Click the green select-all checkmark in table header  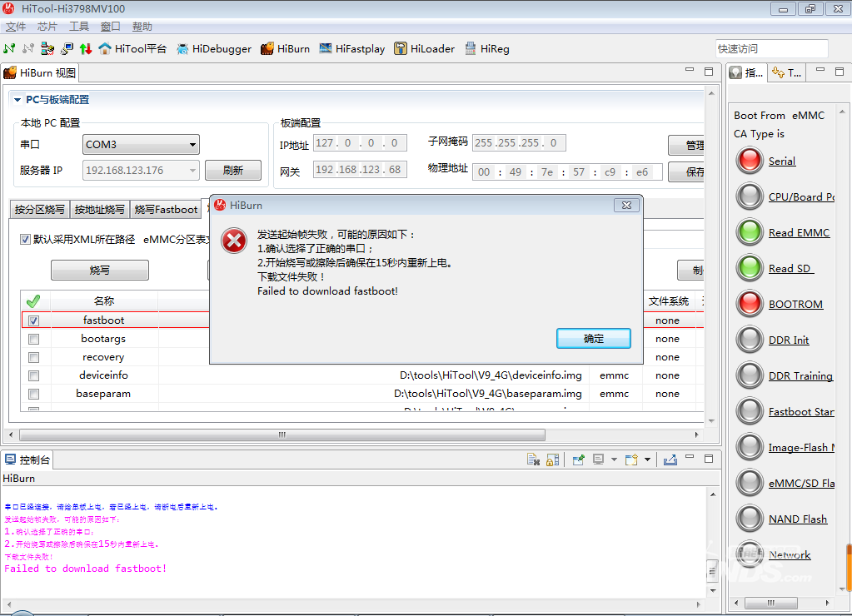tap(33, 301)
